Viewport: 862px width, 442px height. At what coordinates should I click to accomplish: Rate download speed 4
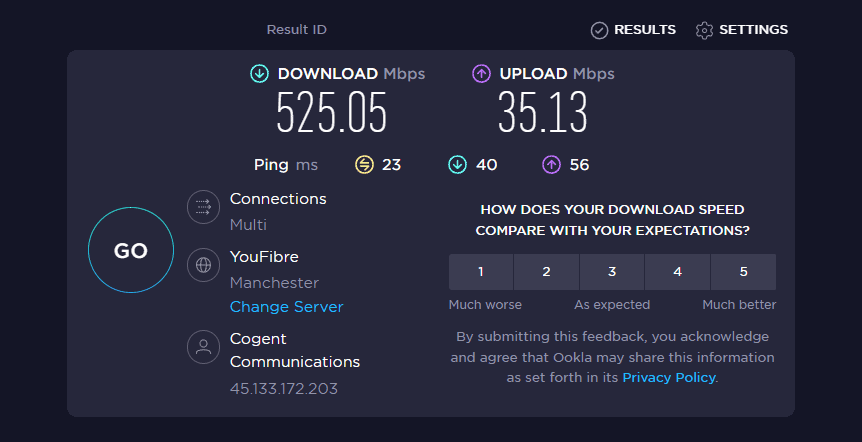677,272
